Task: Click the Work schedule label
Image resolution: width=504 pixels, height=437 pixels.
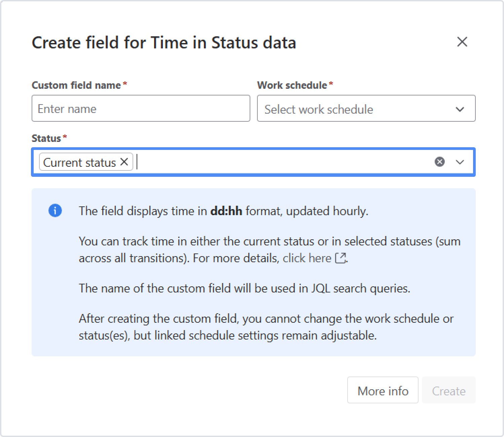Action: point(292,85)
